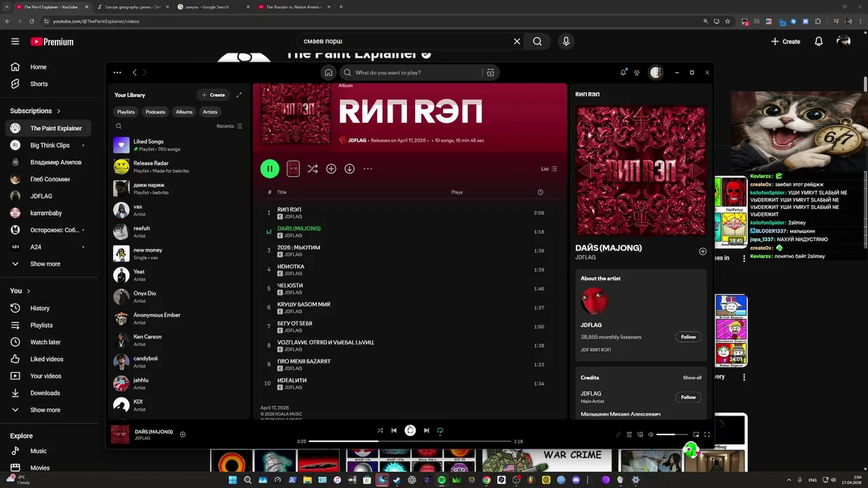
Task: Open YouTube hamburger guide menu
Action: click(x=15, y=41)
